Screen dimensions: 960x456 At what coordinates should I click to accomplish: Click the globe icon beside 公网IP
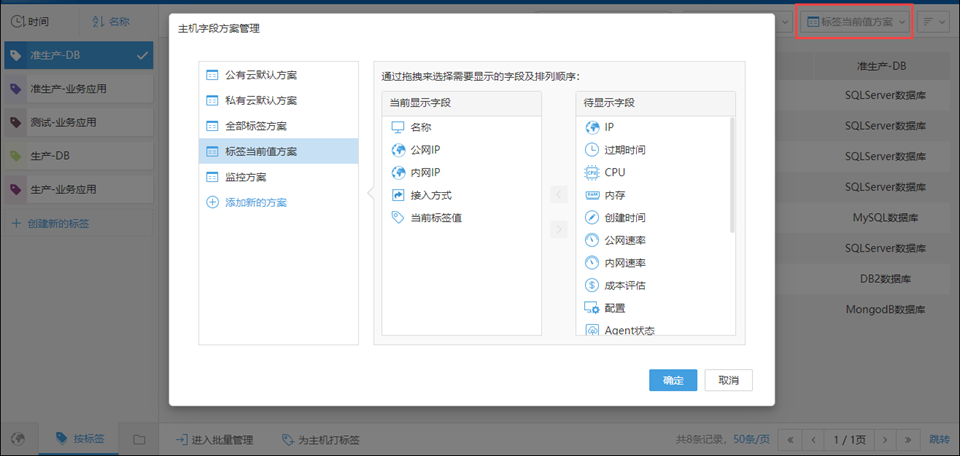tap(397, 150)
